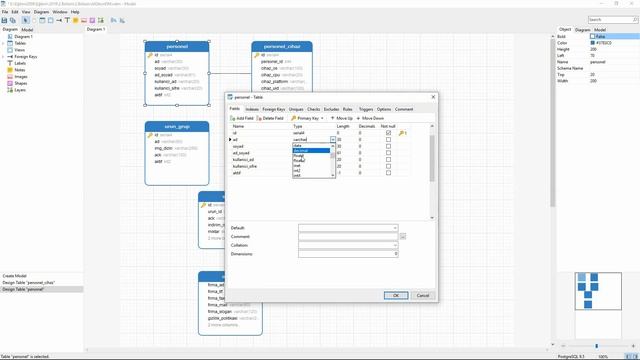The width and height of the screenshot is (640, 360).
Task: Click the Images icon in the tree
Action: click(x=10, y=76)
